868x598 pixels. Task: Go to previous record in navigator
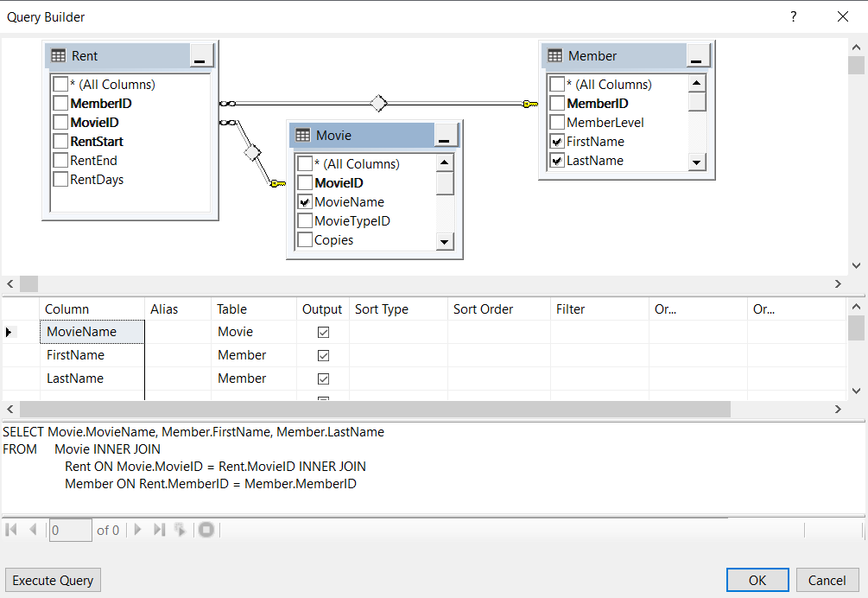tap(33, 530)
